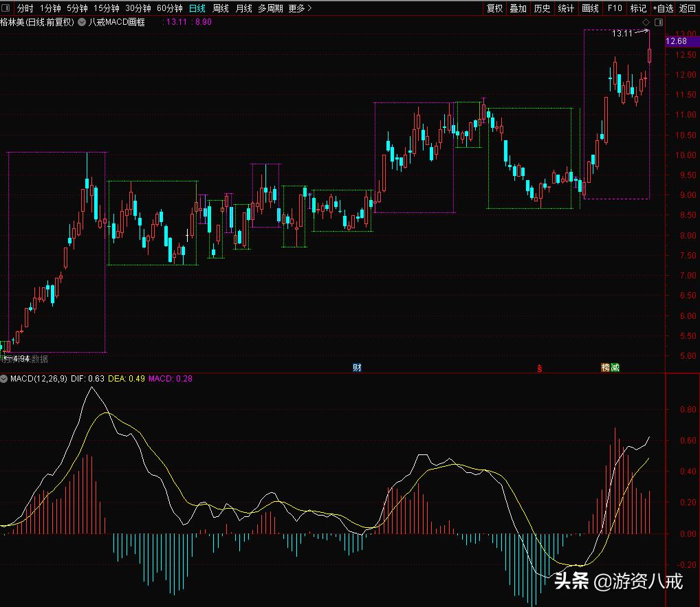Click the 标记 mark tool
This screenshot has width=700, height=607.
point(638,9)
